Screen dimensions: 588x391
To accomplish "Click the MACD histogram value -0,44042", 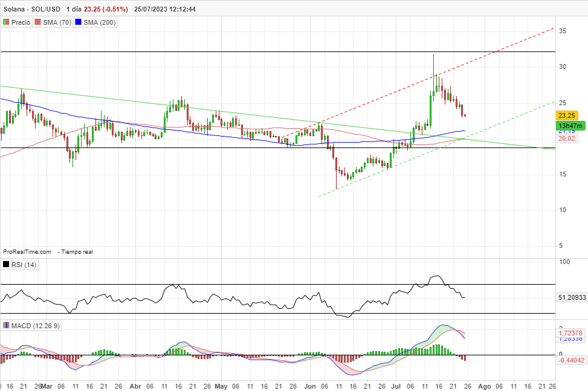I will tap(571, 360).
